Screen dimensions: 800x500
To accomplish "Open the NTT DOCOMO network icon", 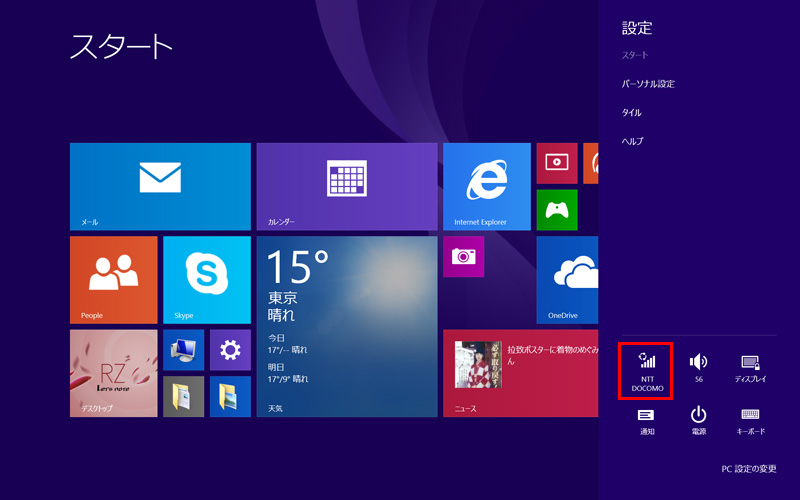I will click(647, 371).
